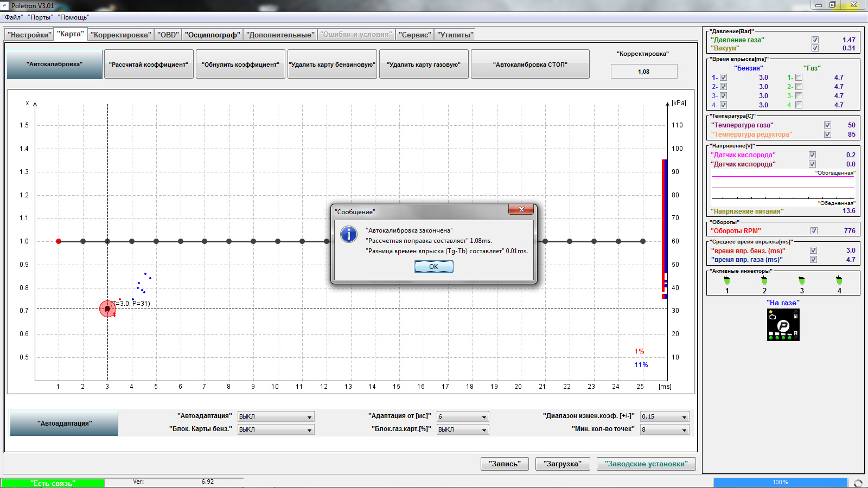Click the connection refresh icon in status bar

click(x=858, y=483)
